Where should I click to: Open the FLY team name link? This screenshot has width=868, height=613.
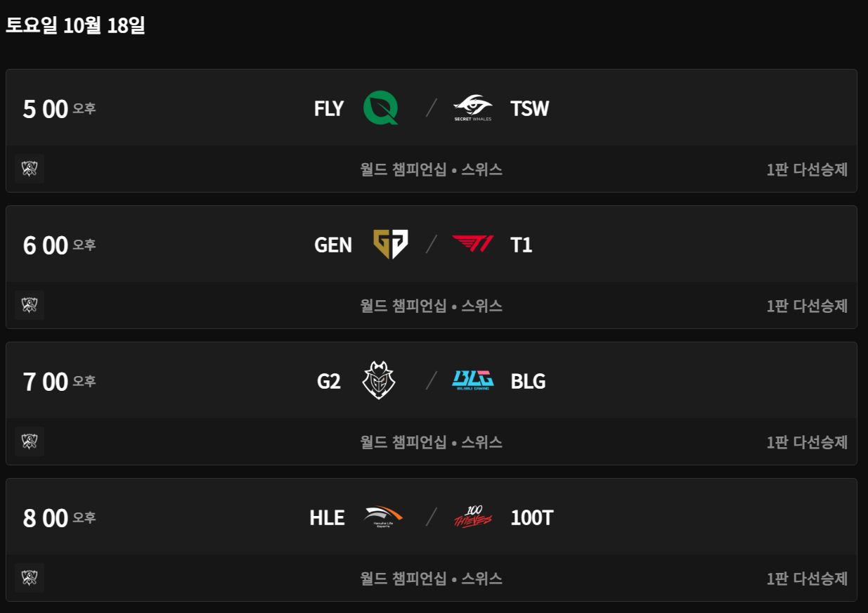point(329,109)
